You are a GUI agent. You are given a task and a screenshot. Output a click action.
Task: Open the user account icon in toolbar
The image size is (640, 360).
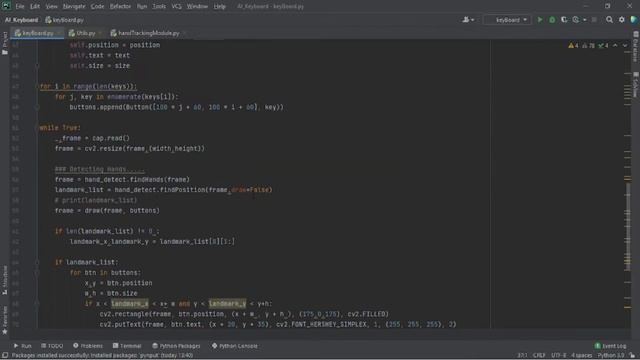[x=466, y=20]
